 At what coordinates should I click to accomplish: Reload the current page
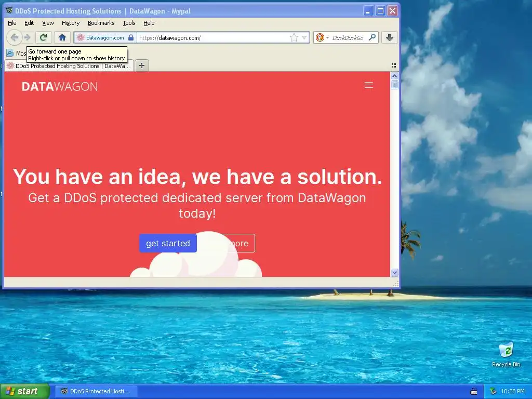click(x=43, y=37)
